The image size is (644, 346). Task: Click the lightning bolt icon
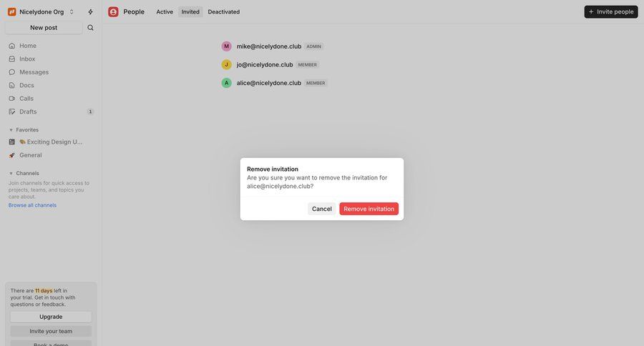90,12
